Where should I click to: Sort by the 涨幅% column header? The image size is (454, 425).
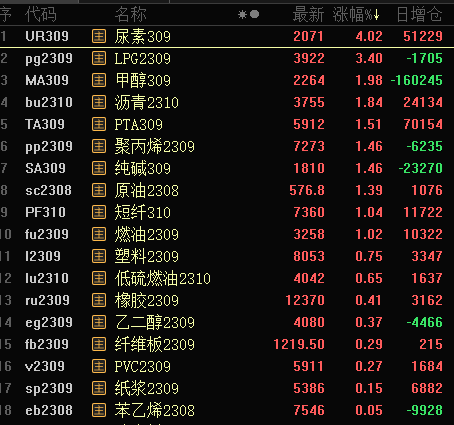coord(356,15)
